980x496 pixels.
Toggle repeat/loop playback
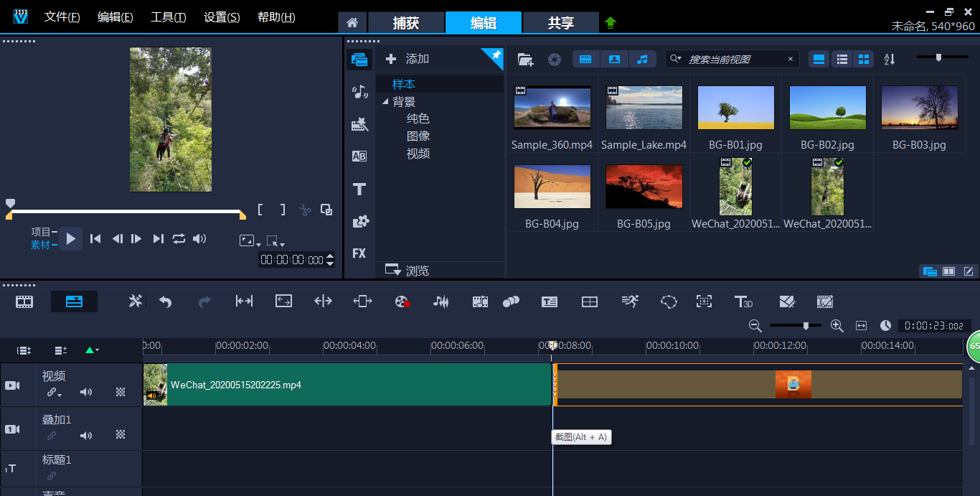click(x=179, y=239)
